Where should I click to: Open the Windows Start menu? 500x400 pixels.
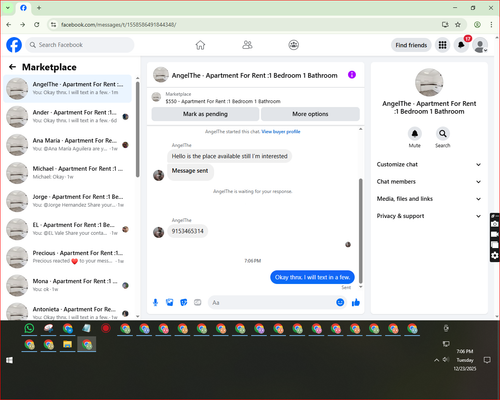(x=9, y=360)
